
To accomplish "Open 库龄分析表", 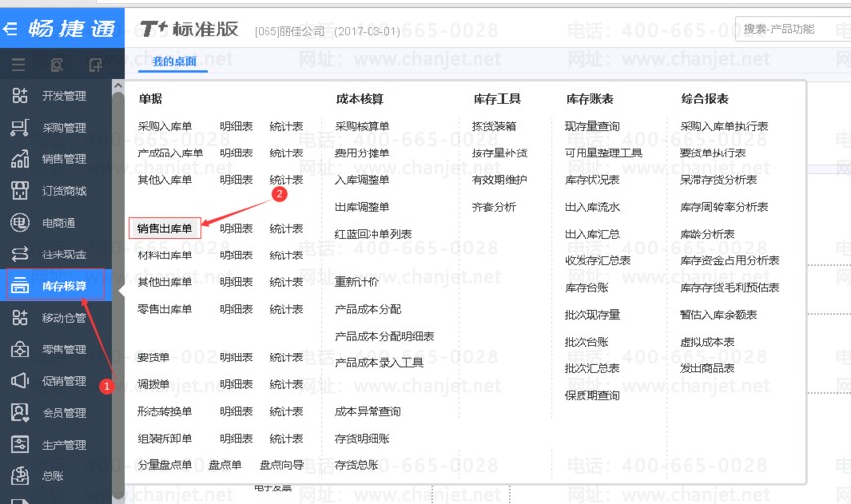I will coord(707,234).
